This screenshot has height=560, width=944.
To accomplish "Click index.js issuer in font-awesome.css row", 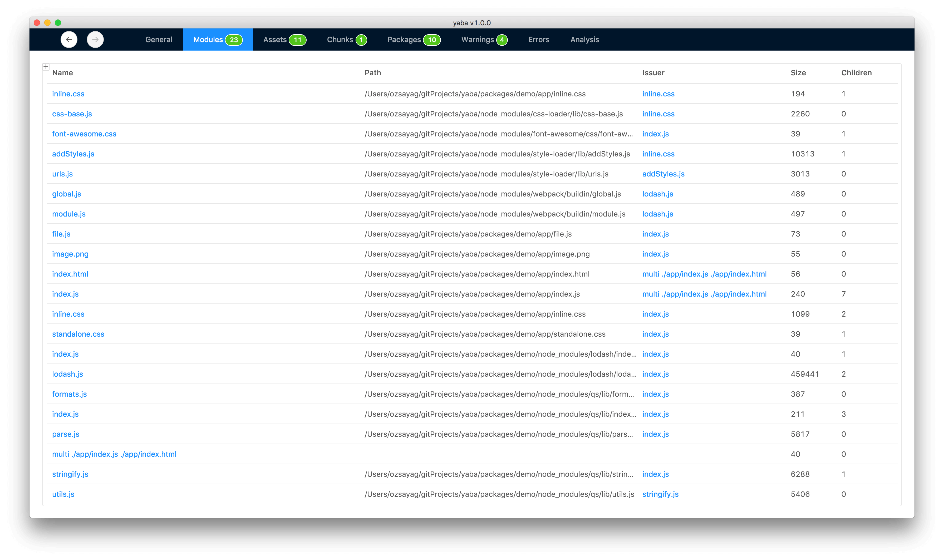I will pos(655,134).
